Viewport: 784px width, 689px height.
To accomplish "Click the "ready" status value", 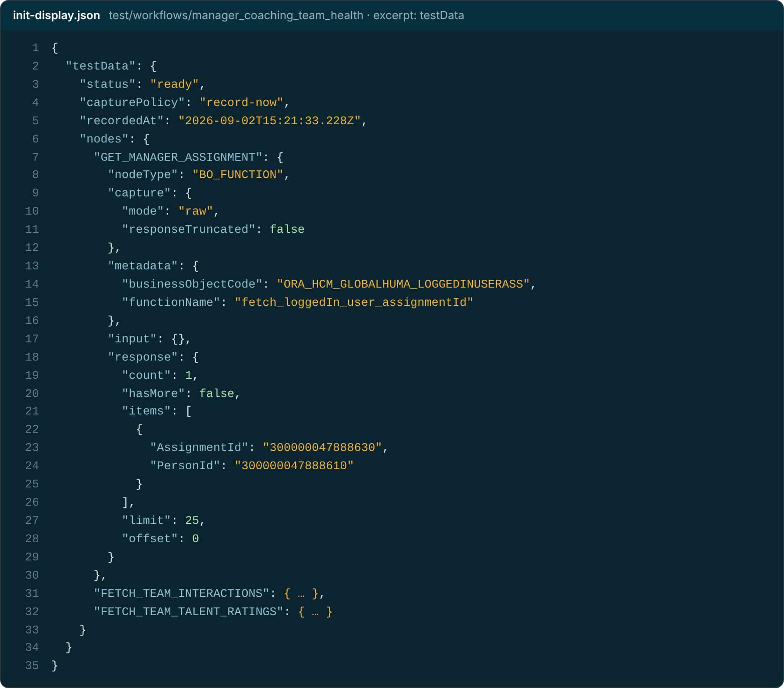I will 174,84.
